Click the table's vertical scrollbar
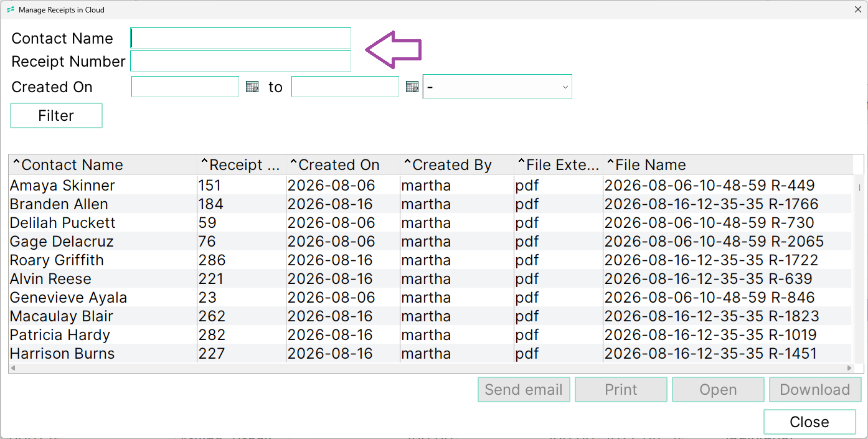This screenshot has width=868, height=439. [859, 269]
